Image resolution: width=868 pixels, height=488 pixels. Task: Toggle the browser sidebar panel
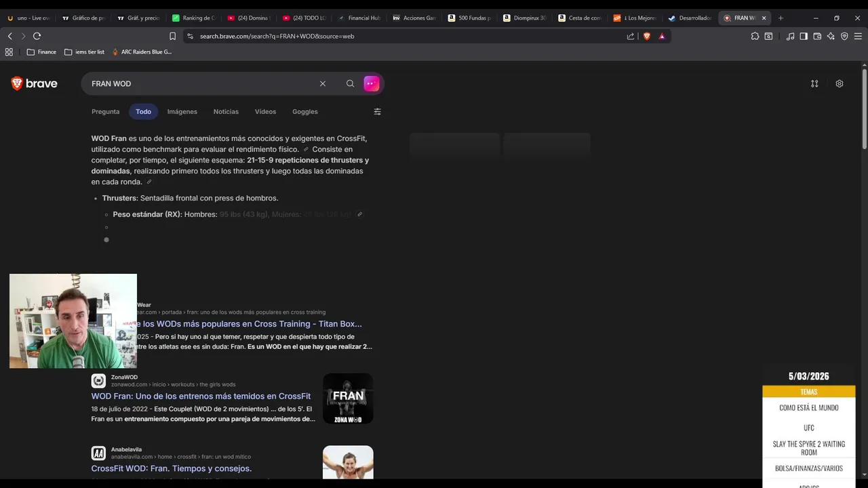pyautogui.click(x=804, y=36)
